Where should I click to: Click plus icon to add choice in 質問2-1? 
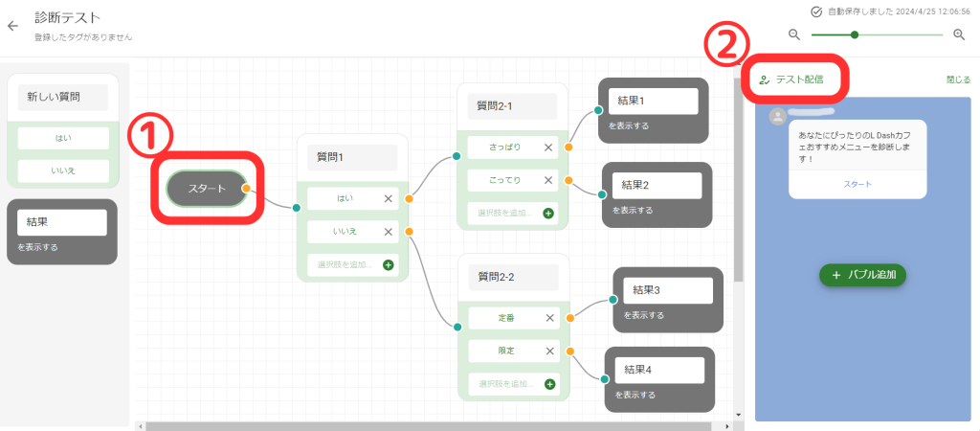point(548,213)
